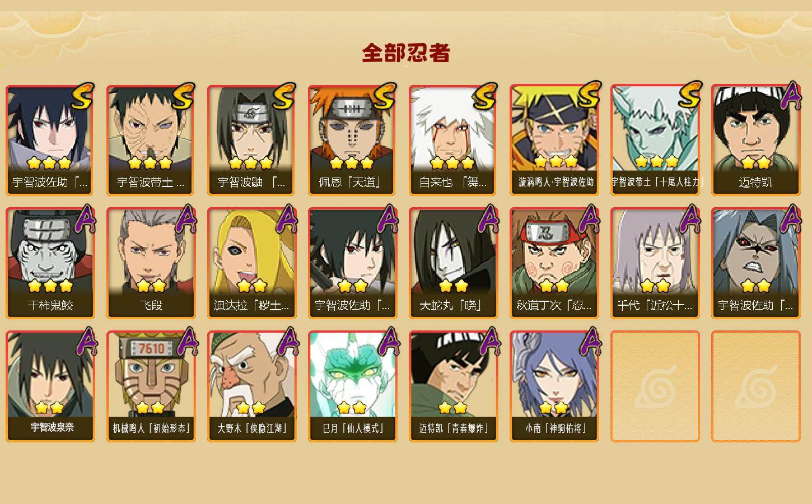Open the 巳月「仙人模式」 card
The width and height of the screenshot is (812, 504).
352,386
